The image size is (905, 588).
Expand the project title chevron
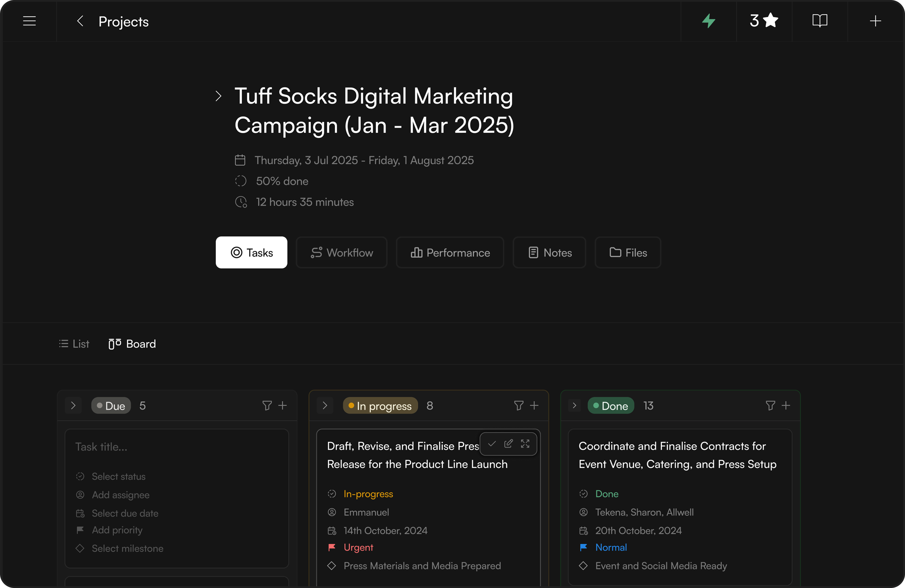point(218,96)
